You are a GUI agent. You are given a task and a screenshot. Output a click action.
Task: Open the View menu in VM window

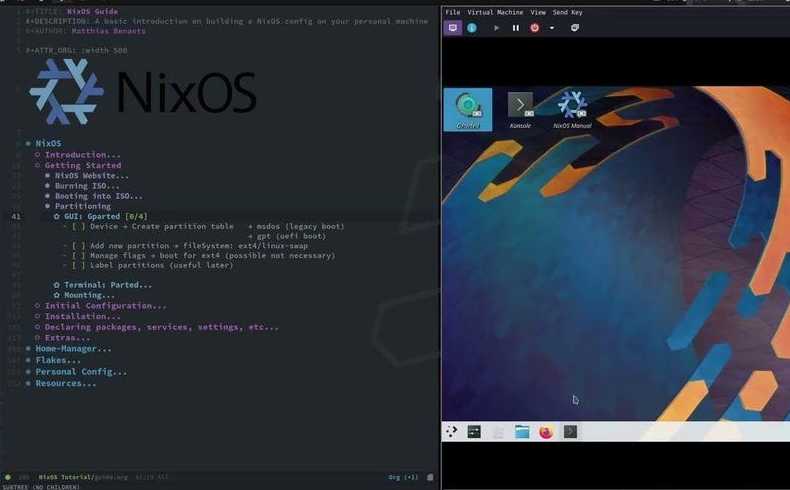538,12
